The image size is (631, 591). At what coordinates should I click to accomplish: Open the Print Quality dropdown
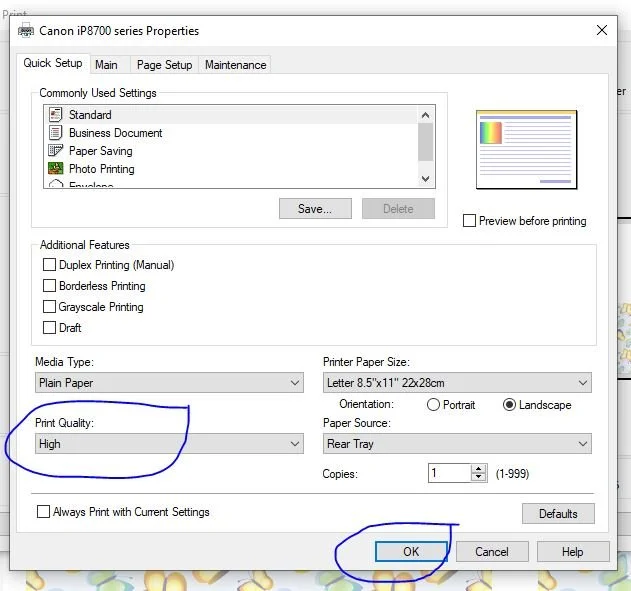click(x=169, y=444)
